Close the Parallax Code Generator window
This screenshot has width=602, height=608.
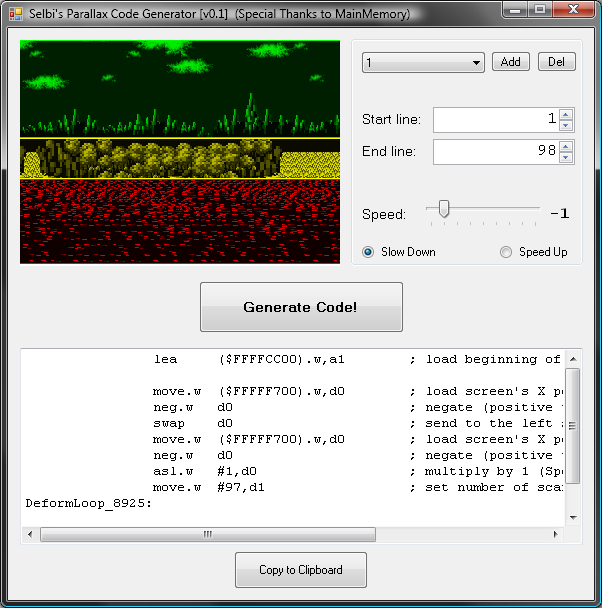point(573,10)
